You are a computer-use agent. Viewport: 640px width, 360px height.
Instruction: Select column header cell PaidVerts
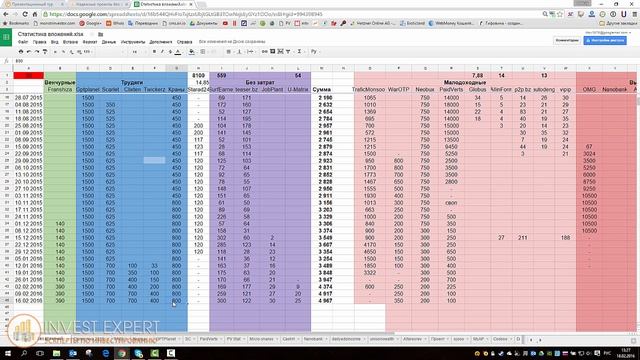[x=451, y=89]
